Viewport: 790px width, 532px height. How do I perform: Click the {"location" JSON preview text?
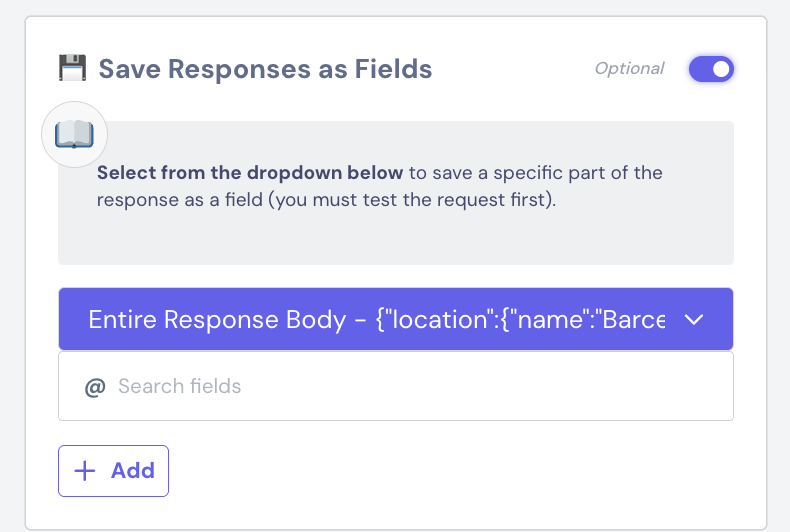(520, 319)
